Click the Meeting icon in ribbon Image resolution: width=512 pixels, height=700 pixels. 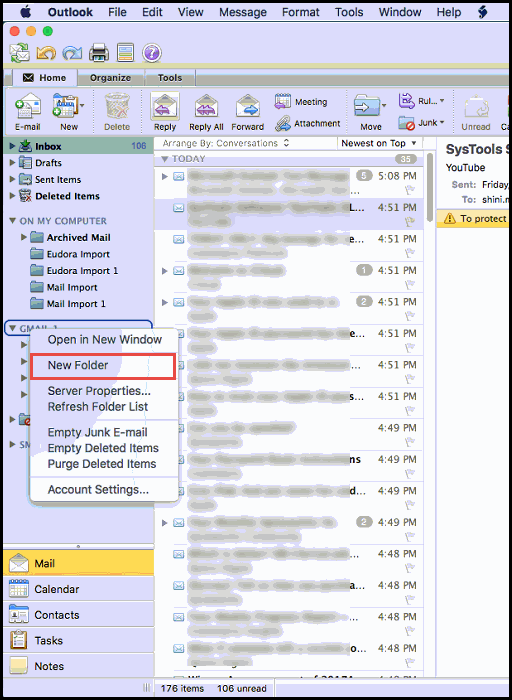coord(283,102)
